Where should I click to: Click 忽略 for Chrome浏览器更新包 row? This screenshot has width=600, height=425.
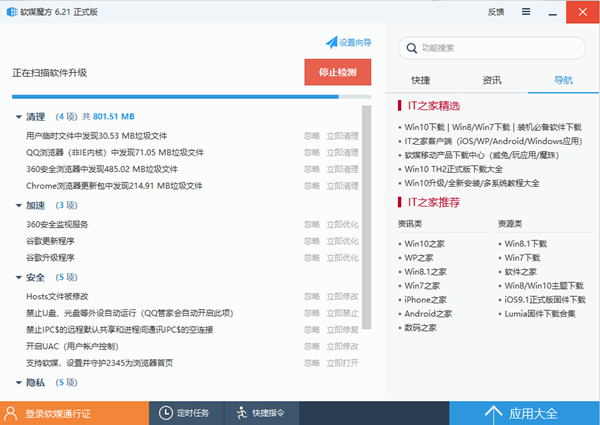[x=312, y=186]
